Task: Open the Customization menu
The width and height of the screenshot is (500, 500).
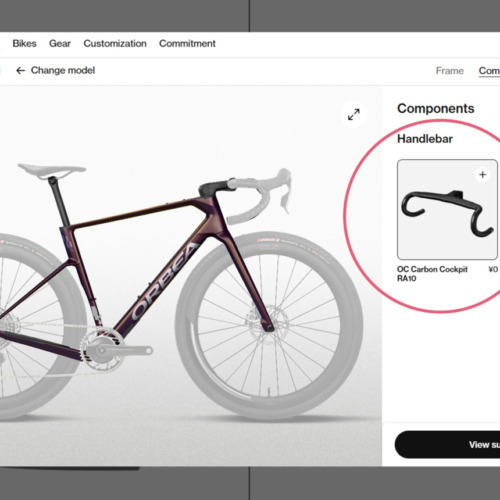Action: point(115,43)
